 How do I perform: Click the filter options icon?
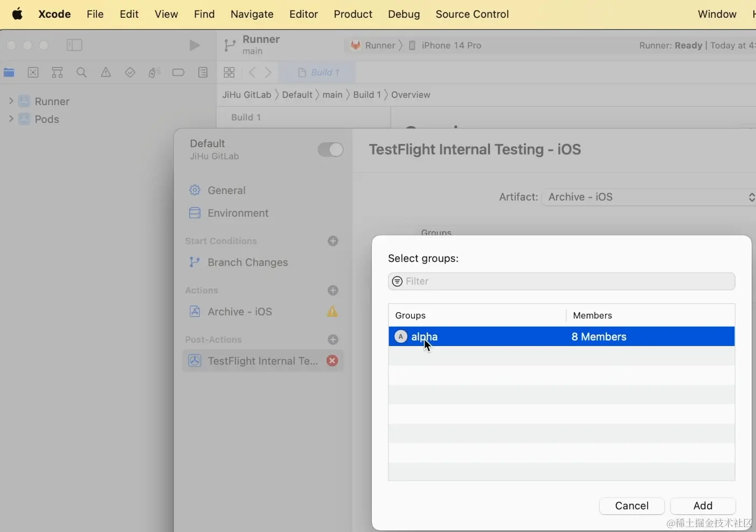[397, 281]
